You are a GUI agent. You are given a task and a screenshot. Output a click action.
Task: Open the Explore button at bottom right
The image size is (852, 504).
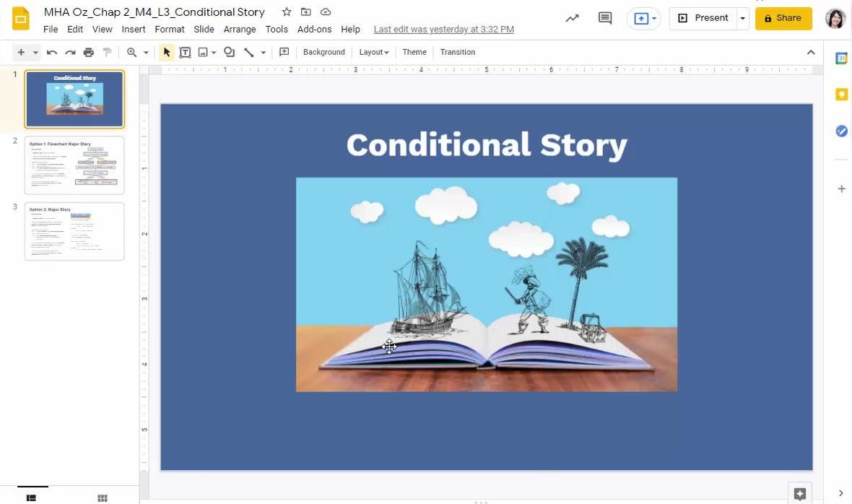(x=799, y=494)
